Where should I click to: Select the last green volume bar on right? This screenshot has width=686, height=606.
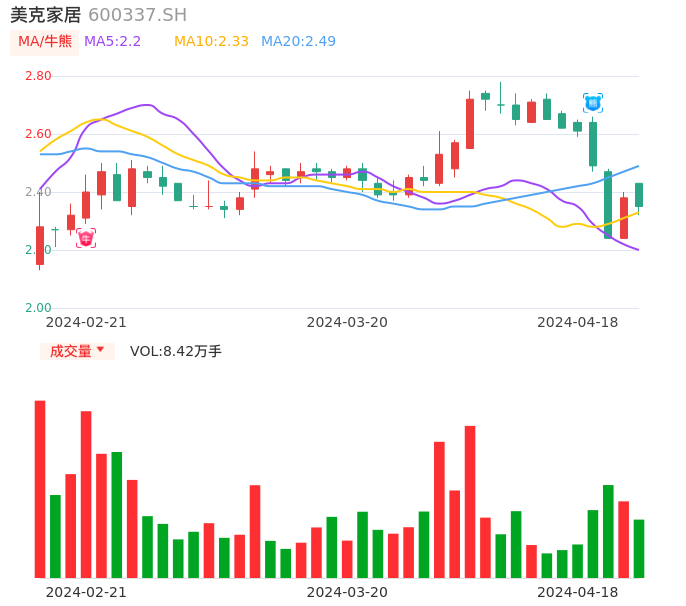(x=639, y=548)
